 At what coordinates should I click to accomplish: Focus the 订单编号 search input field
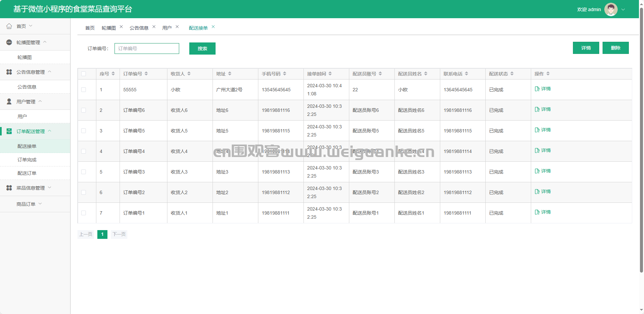pyautogui.click(x=147, y=49)
